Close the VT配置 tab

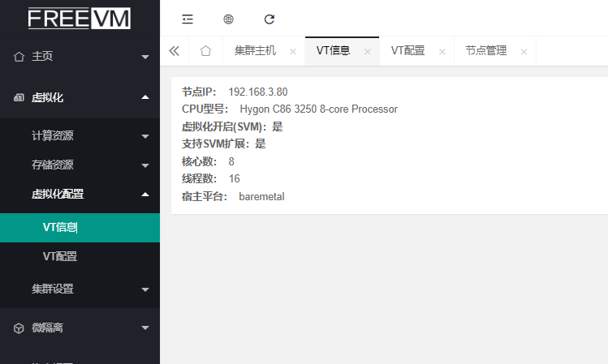(442, 51)
